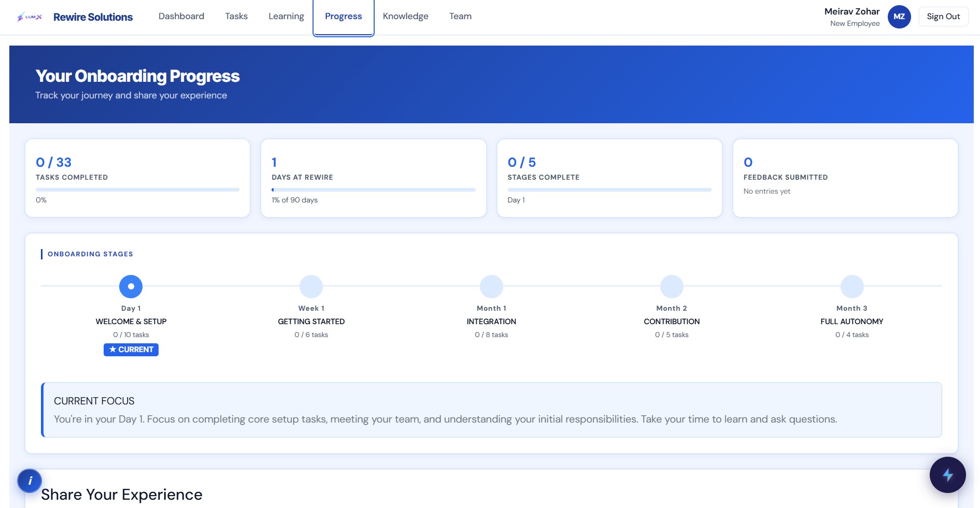This screenshot has height=508, width=980.
Task: Click the Meirav Zohar user name
Action: pyautogui.click(x=852, y=11)
